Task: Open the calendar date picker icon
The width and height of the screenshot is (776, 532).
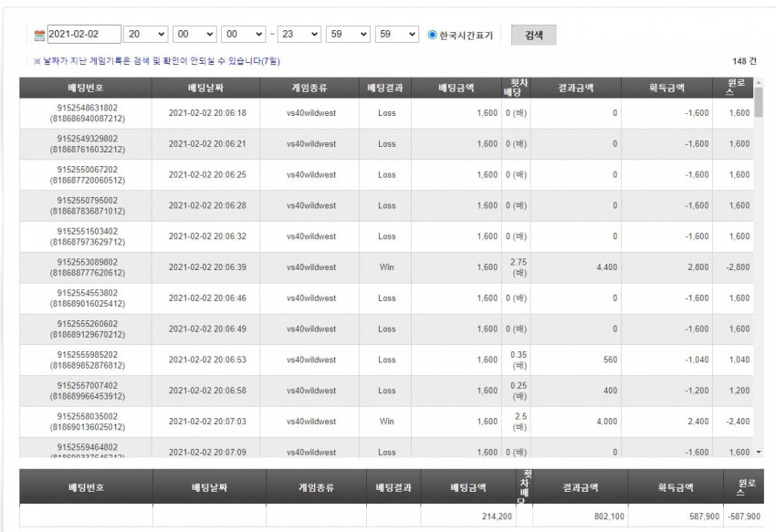Action: click(x=39, y=36)
